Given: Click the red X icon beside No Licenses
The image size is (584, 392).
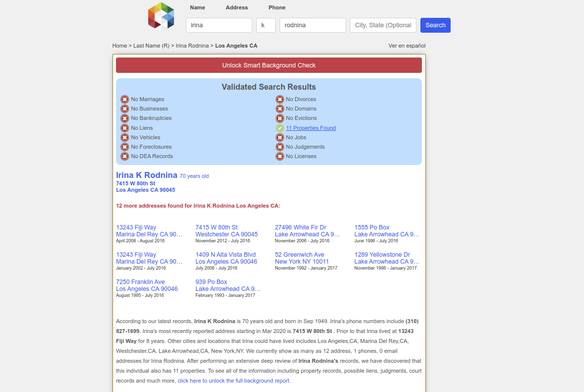Looking at the screenshot, I should click(280, 157).
